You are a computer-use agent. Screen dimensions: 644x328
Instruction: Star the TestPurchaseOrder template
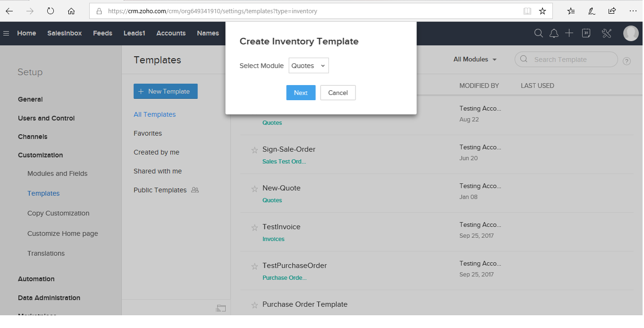[254, 266]
